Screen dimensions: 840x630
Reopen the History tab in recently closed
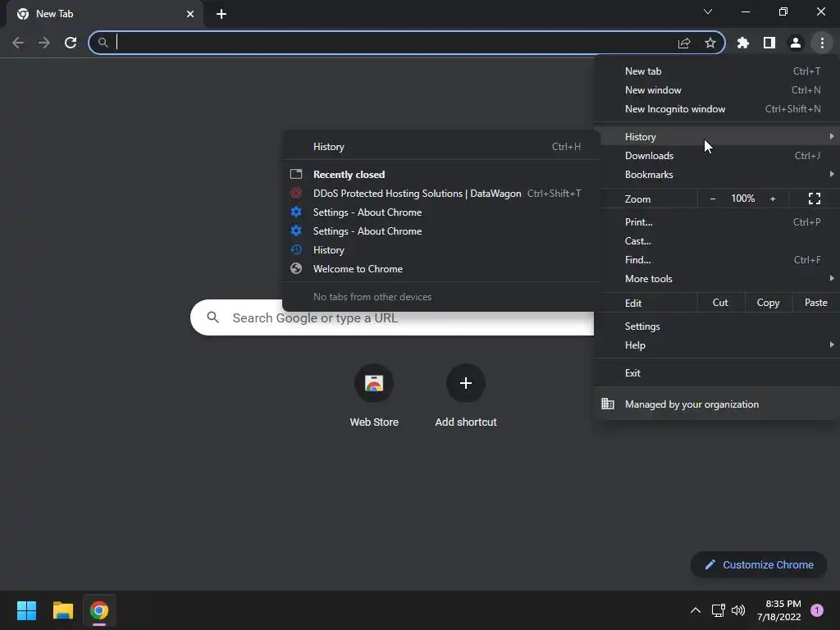440,250
